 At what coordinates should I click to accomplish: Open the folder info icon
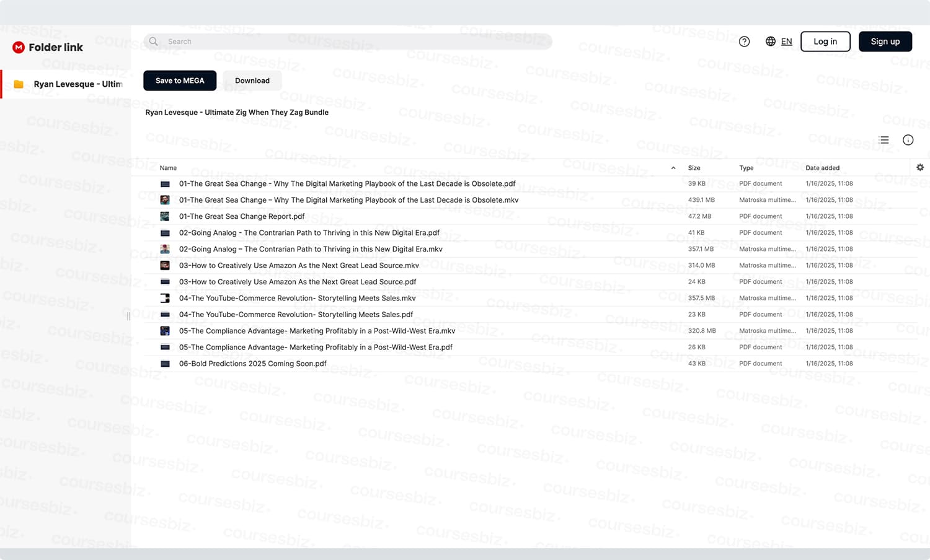pos(908,140)
